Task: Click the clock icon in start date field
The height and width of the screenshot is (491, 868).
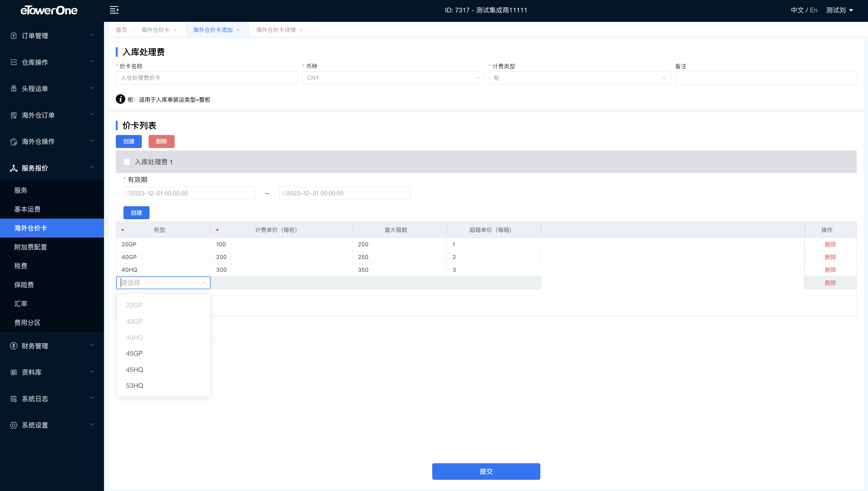Action: point(128,193)
